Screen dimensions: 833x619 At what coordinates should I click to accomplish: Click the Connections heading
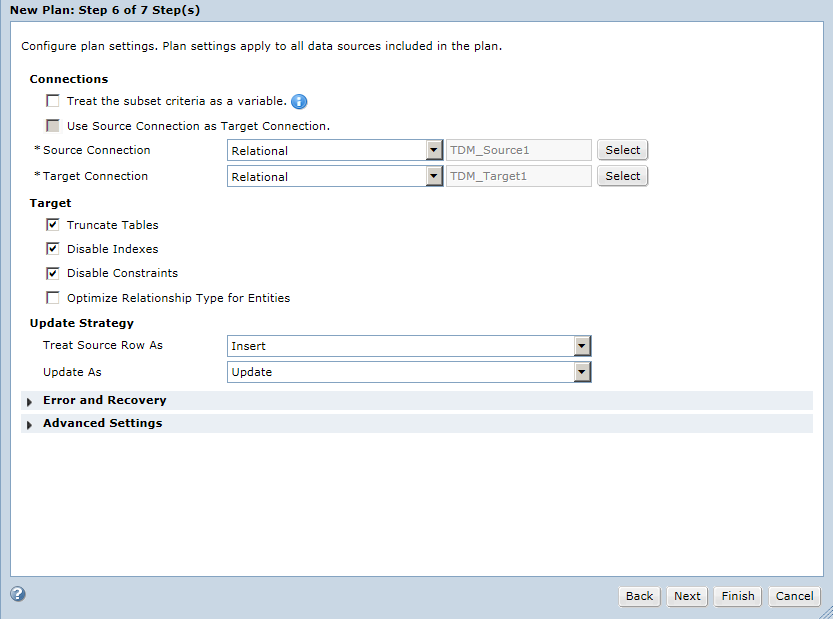(69, 79)
